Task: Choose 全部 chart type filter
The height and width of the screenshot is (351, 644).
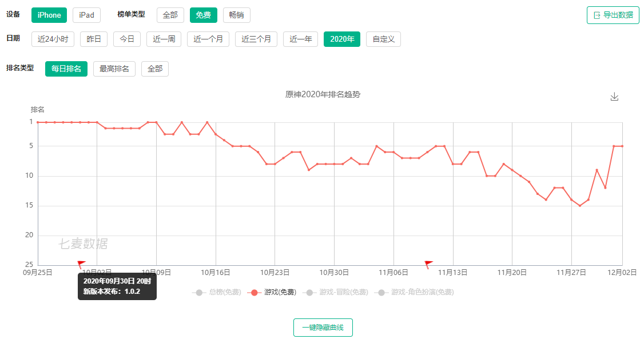Action: coord(170,15)
